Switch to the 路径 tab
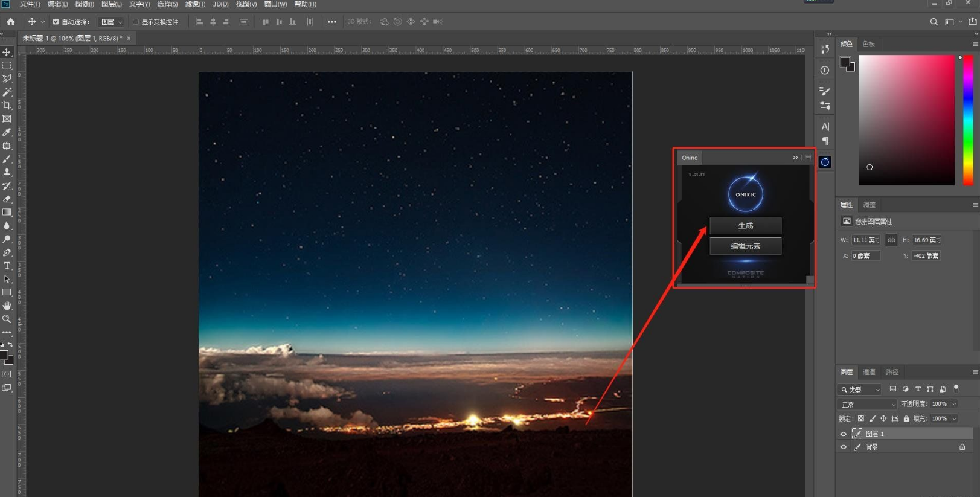The image size is (980, 497). tap(892, 372)
